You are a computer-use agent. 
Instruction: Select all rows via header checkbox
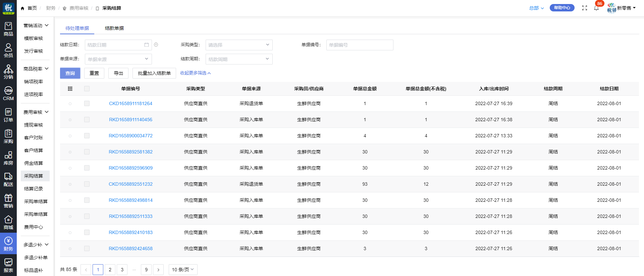click(x=87, y=89)
